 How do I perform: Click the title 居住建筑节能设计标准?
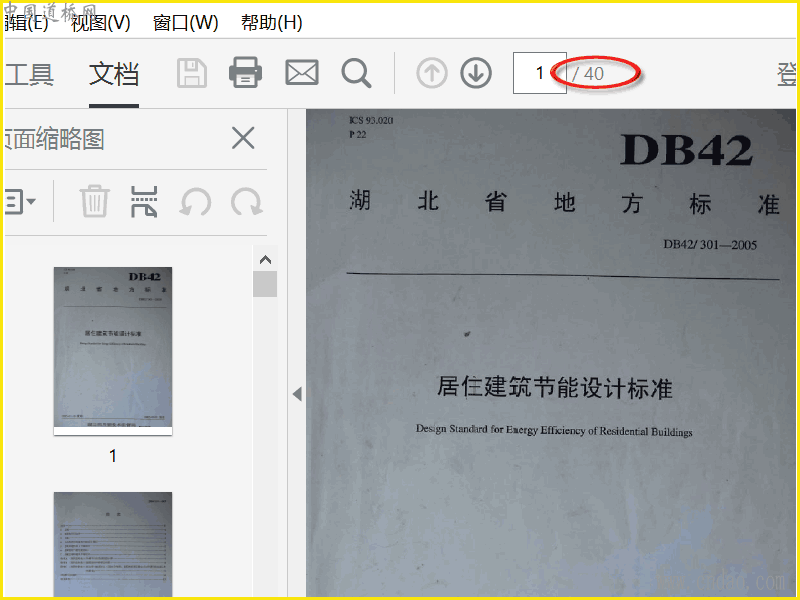point(555,387)
